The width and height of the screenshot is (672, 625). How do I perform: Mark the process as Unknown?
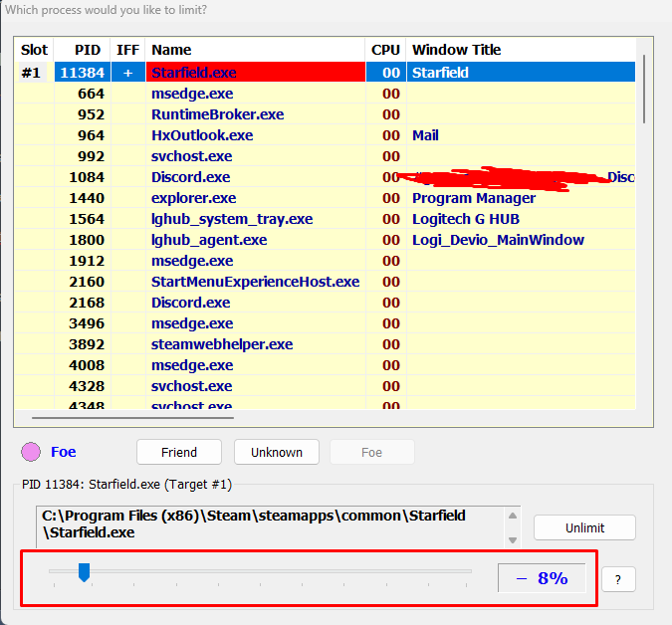click(277, 452)
